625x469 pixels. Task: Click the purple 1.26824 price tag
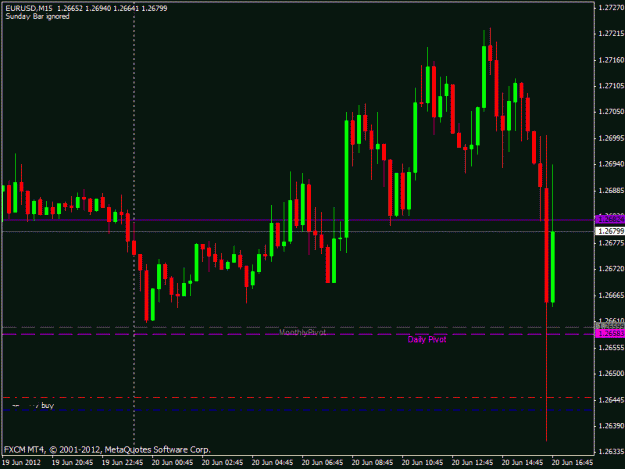click(x=610, y=220)
